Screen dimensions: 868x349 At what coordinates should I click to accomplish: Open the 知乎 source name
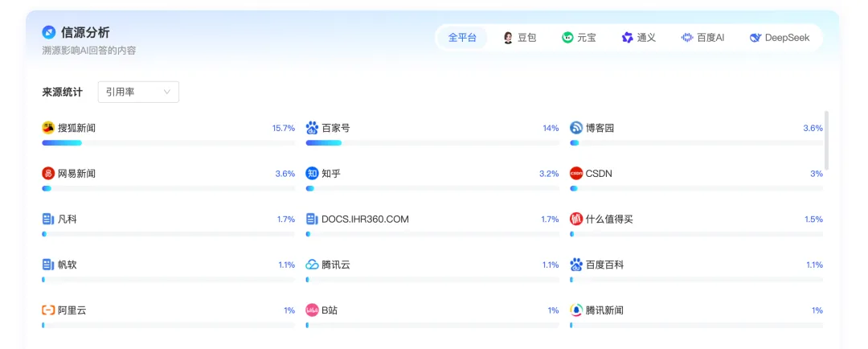(331, 174)
